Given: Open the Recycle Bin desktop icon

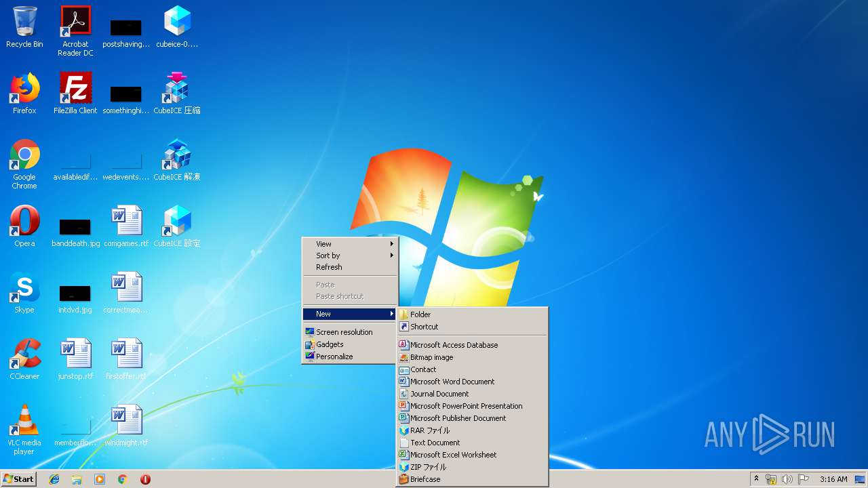Looking at the screenshot, I should pos(24,27).
